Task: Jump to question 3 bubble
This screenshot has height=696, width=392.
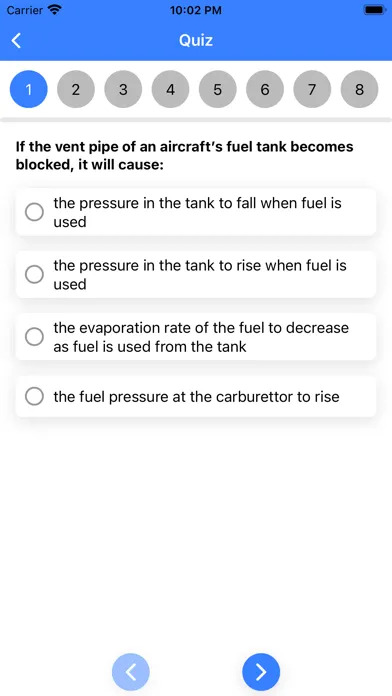Action: pos(123,89)
